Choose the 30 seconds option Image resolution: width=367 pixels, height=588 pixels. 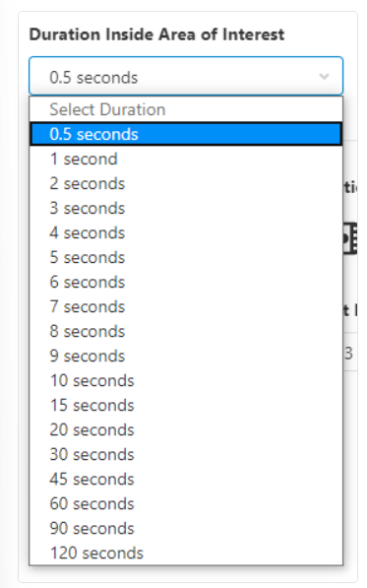pyautogui.click(x=186, y=454)
